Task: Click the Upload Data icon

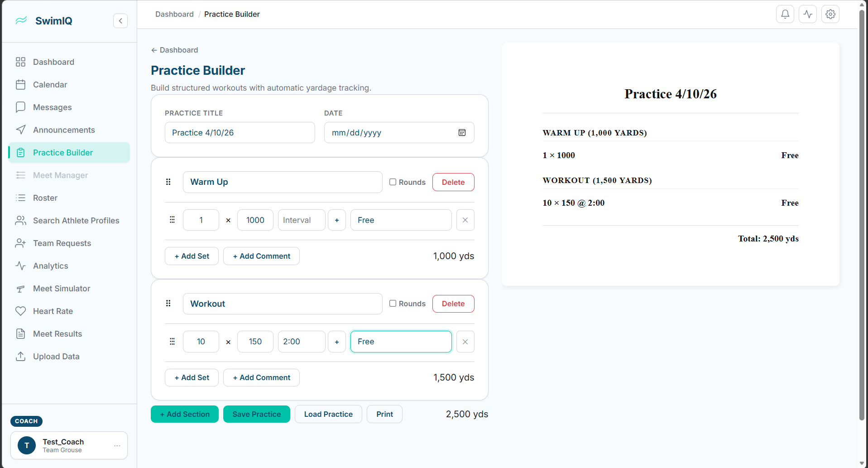Action: click(x=21, y=356)
